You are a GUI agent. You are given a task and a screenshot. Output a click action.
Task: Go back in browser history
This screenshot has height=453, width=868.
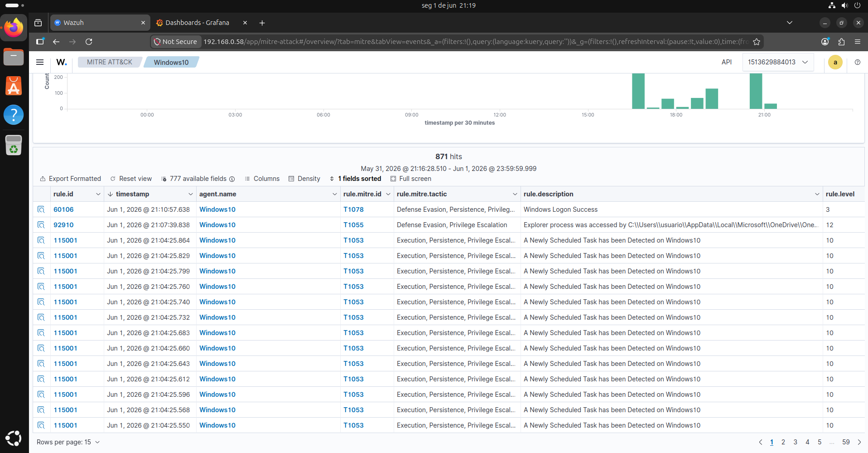point(56,42)
